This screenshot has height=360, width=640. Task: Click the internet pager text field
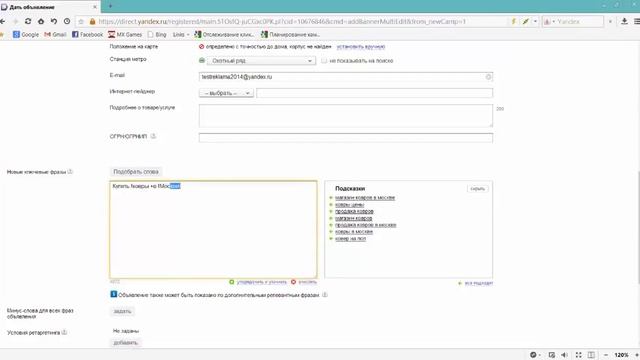pos(374,93)
